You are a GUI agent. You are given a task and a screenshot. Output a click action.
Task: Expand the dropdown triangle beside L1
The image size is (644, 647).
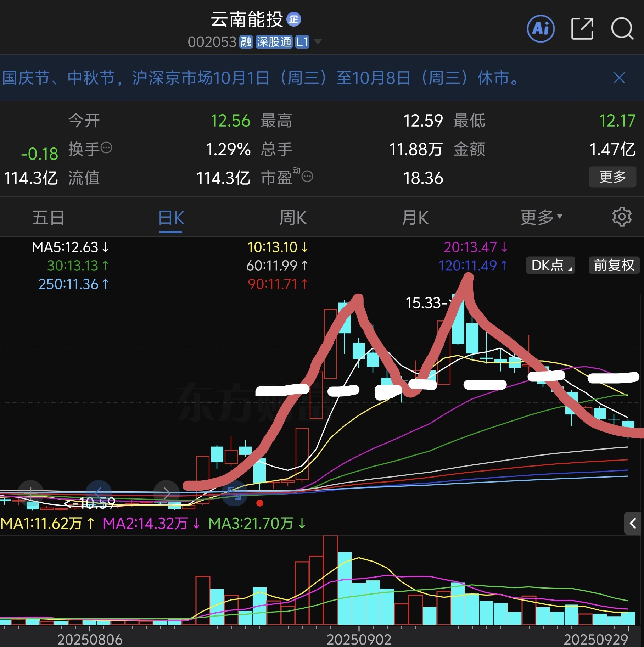[x=318, y=42]
